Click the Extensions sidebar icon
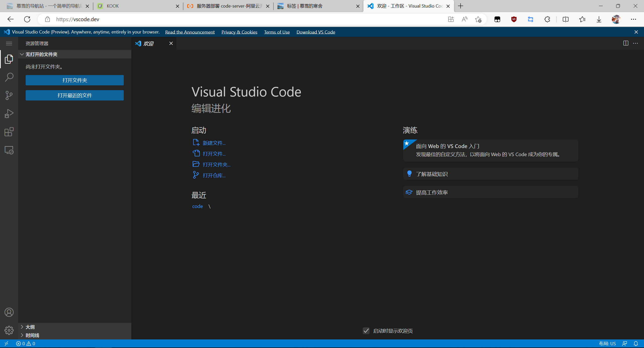This screenshot has height=348, width=644. coord(9,132)
